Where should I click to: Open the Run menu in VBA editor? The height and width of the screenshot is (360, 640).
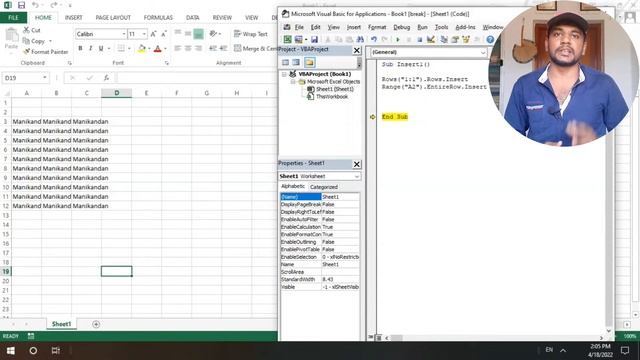(422, 27)
